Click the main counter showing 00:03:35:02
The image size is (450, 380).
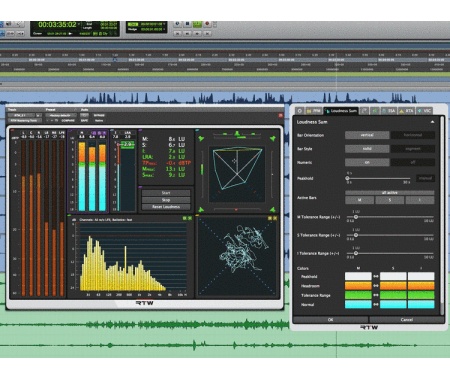click(57, 25)
